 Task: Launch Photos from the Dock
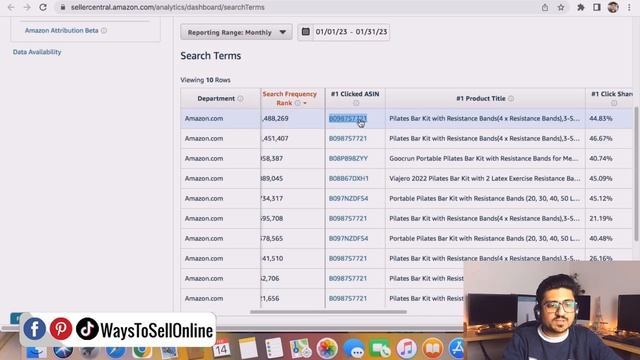327,348
